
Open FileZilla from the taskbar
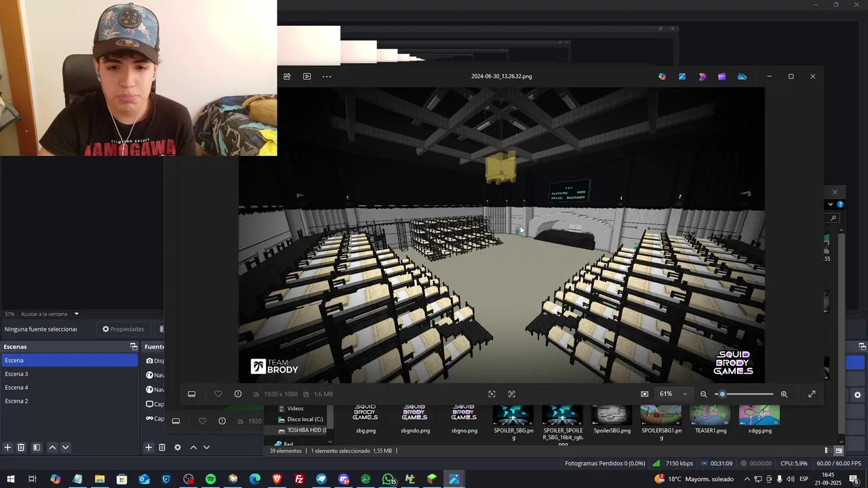click(299, 479)
